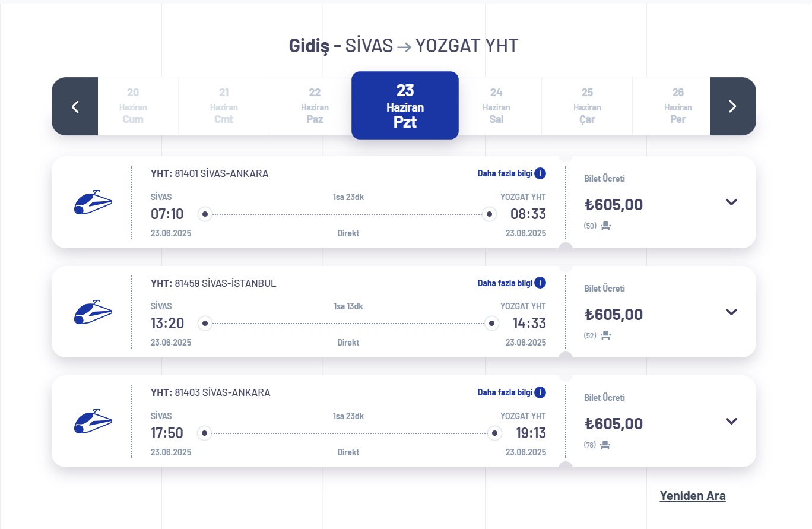The image size is (812, 529).
Task: Go to next dates with the right arrow
Action: pyautogui.click(x=733, y=106)
